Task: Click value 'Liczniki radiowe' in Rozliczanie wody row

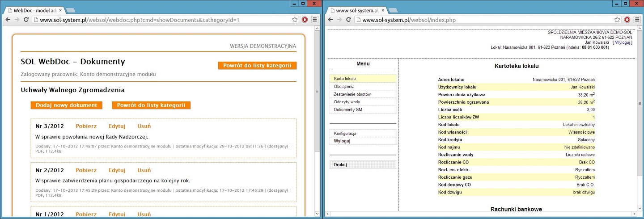Action: 580,155
